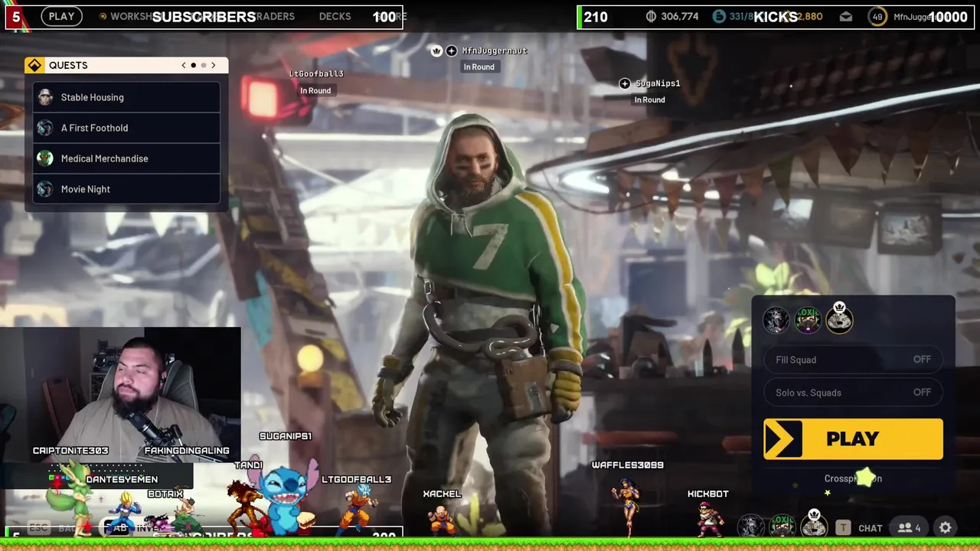Screen dimensions: 980x551
Task: Go to next quests page arrow
Action: point(214,65)
